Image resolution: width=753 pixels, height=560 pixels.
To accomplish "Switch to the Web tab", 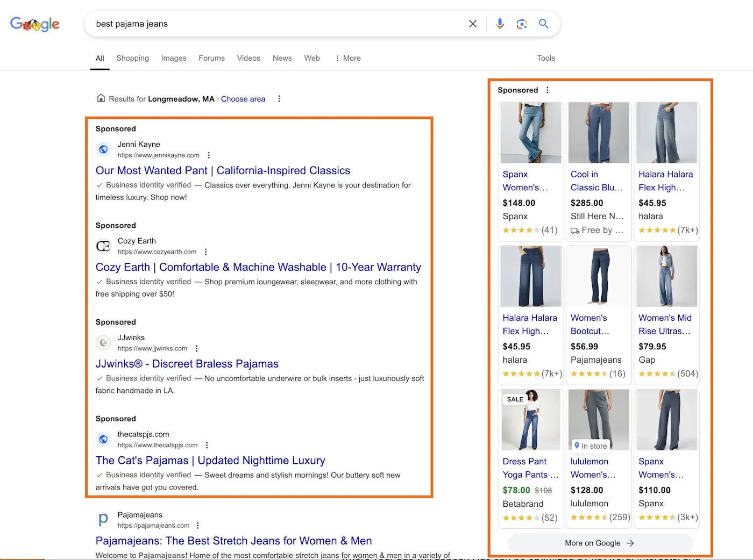I will 312,58.
